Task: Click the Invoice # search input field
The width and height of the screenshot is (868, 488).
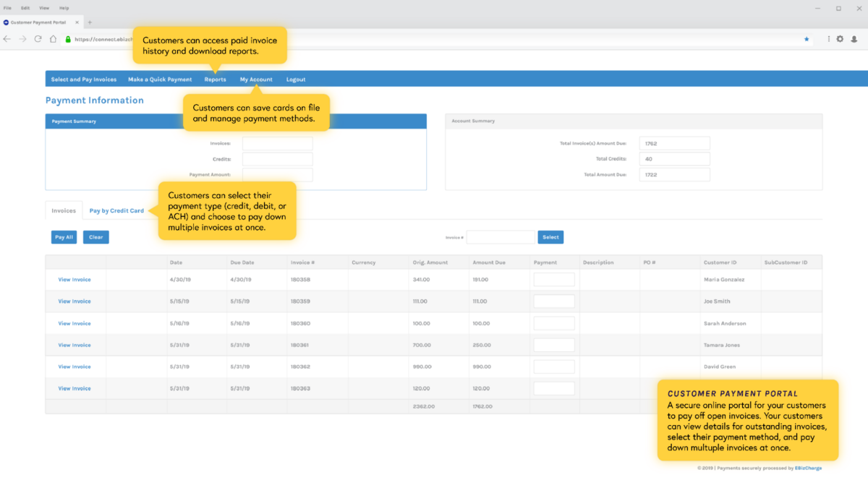Action: (501, 237)
